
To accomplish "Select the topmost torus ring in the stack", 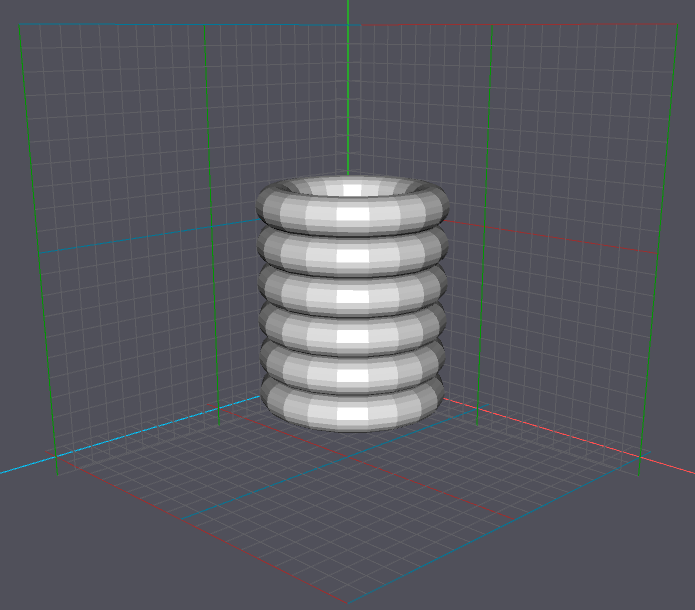I will [353, 205].
